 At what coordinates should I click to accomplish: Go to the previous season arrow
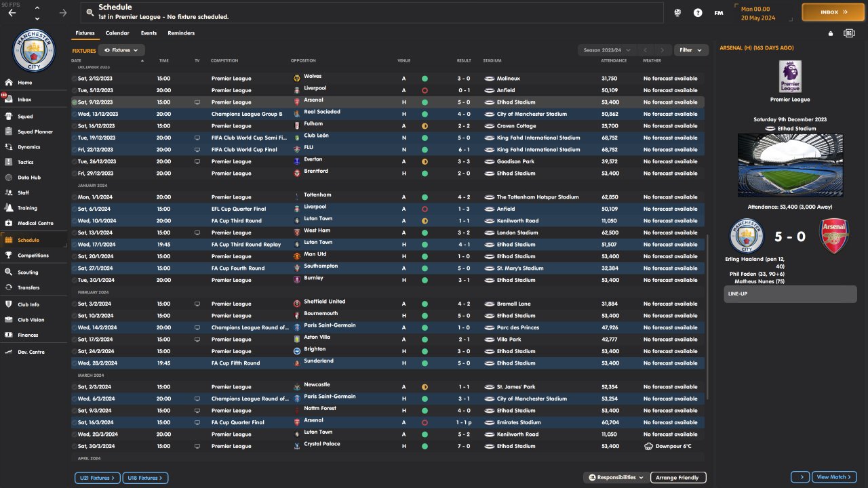pos(646,50)
